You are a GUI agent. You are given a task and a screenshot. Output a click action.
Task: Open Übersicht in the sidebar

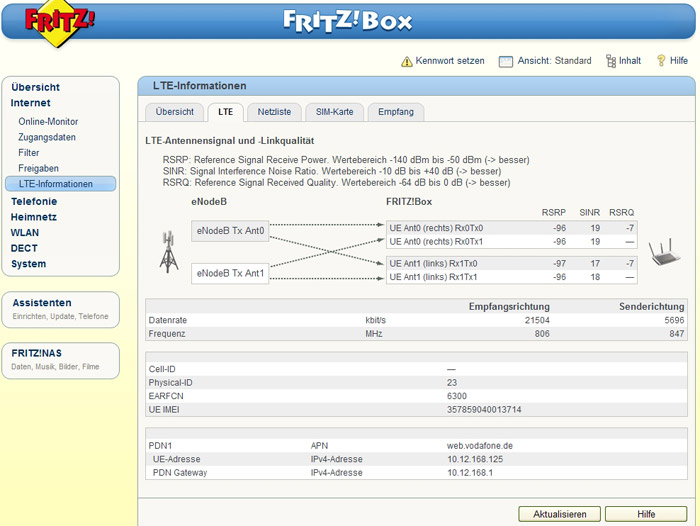click(x=35, y=87)
